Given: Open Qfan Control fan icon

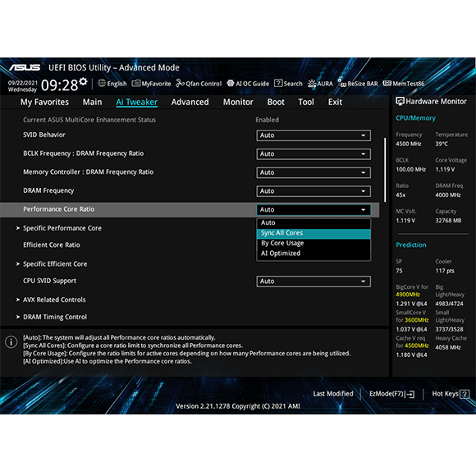Looking at the screenshot, I should 180,83.
